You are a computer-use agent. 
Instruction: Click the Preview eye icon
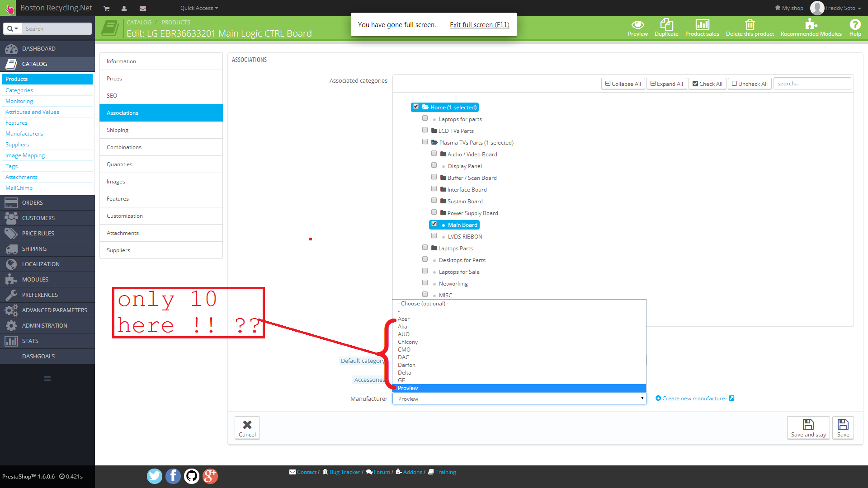[637, 25]
